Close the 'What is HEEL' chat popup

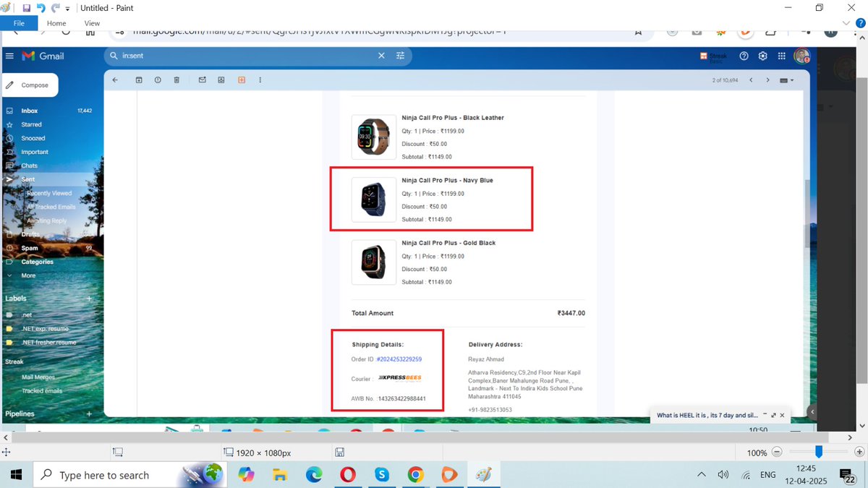[783, 416]
